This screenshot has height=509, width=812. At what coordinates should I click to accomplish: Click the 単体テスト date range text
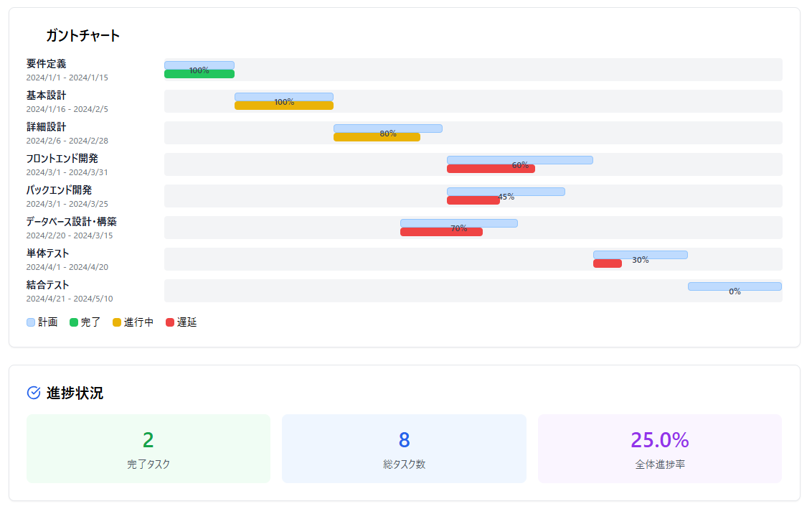point(67,267)
